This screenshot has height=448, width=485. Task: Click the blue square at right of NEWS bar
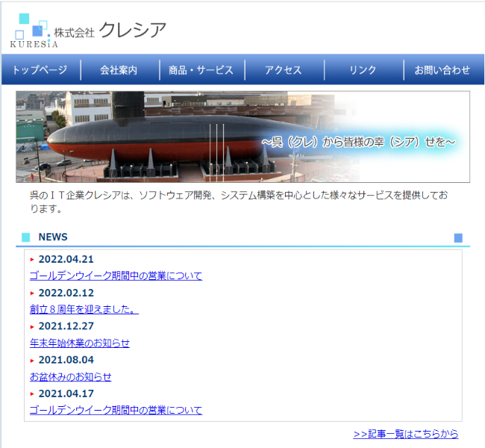458,237
